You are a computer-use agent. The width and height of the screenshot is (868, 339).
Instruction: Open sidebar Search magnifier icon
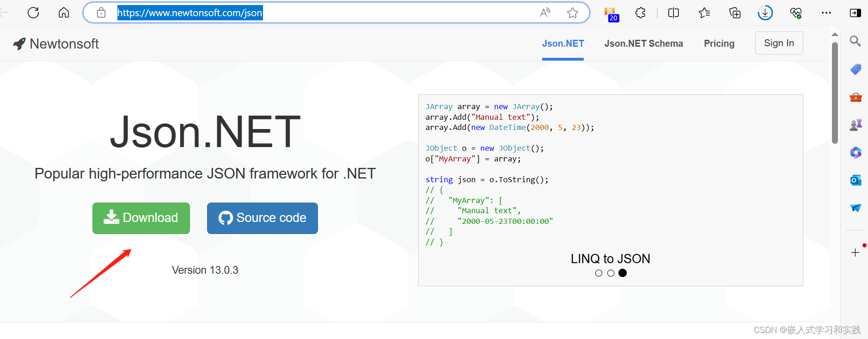pyautogui.click(x=855, y=41)
